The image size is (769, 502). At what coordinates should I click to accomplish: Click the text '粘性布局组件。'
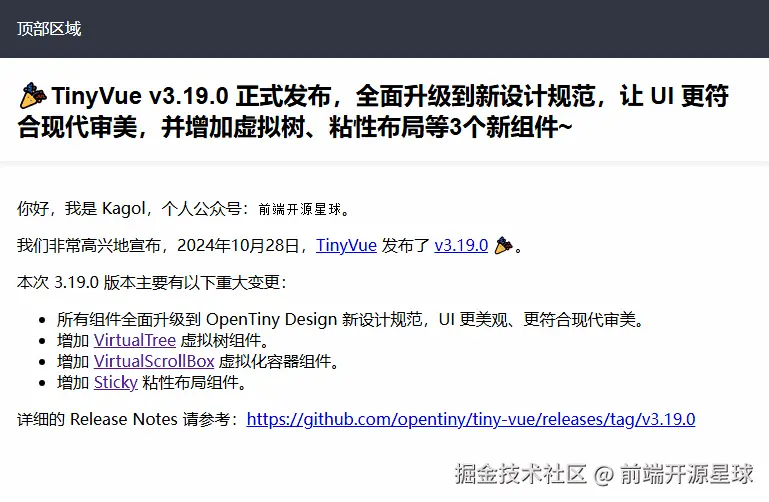coord(194,382)
